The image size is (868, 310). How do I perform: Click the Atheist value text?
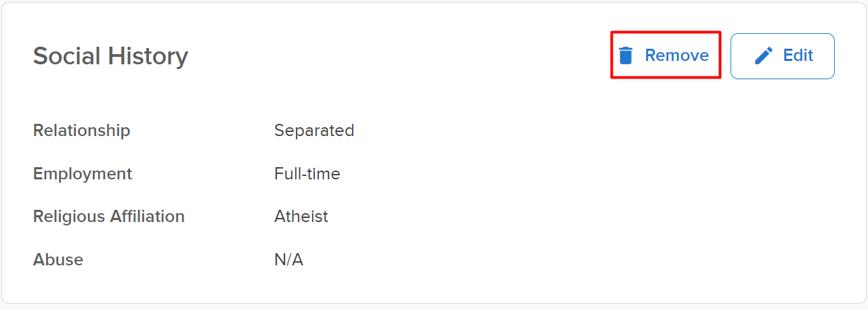[301, 217]
